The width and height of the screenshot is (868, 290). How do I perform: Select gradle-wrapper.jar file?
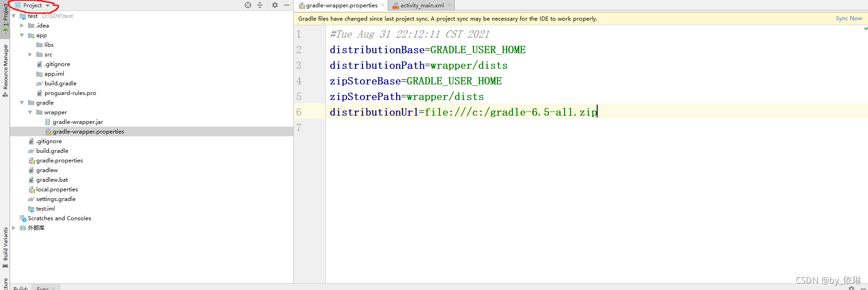[x=78, y=122]
